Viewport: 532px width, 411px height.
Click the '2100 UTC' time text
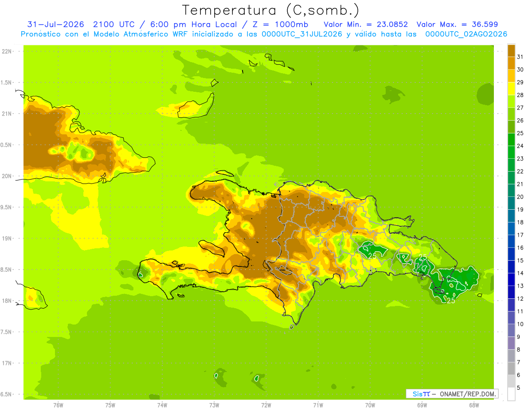(x=114, y=24)
